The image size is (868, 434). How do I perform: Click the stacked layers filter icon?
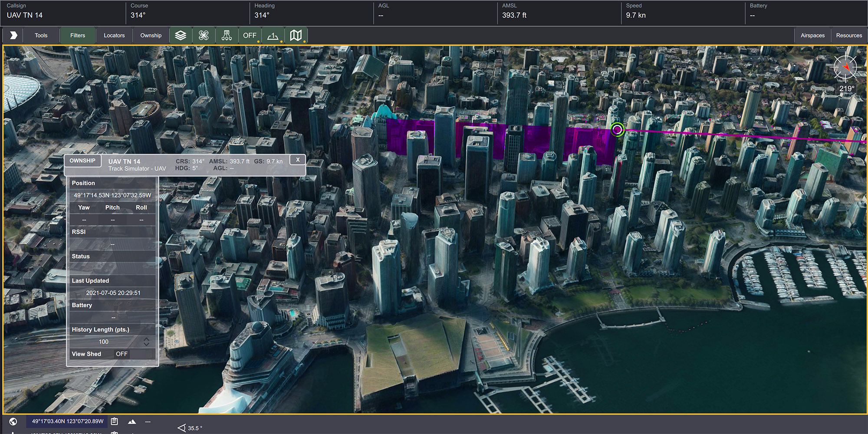point(181,36)
